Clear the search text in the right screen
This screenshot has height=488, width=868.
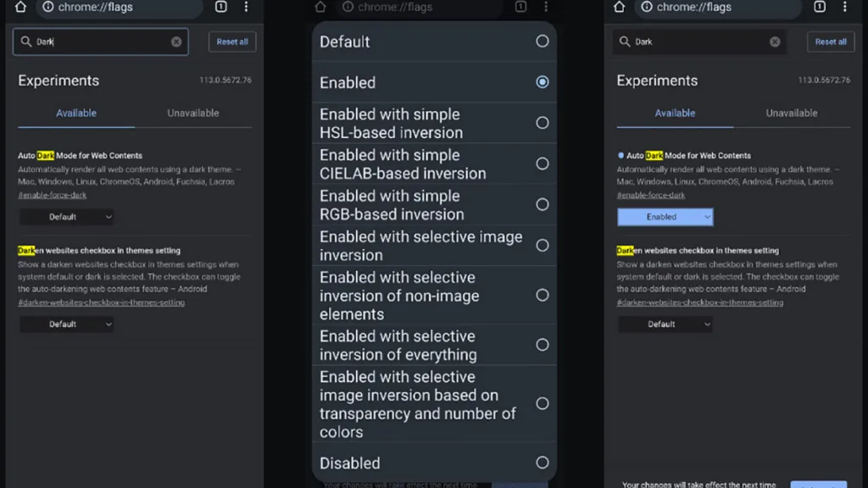775,42
